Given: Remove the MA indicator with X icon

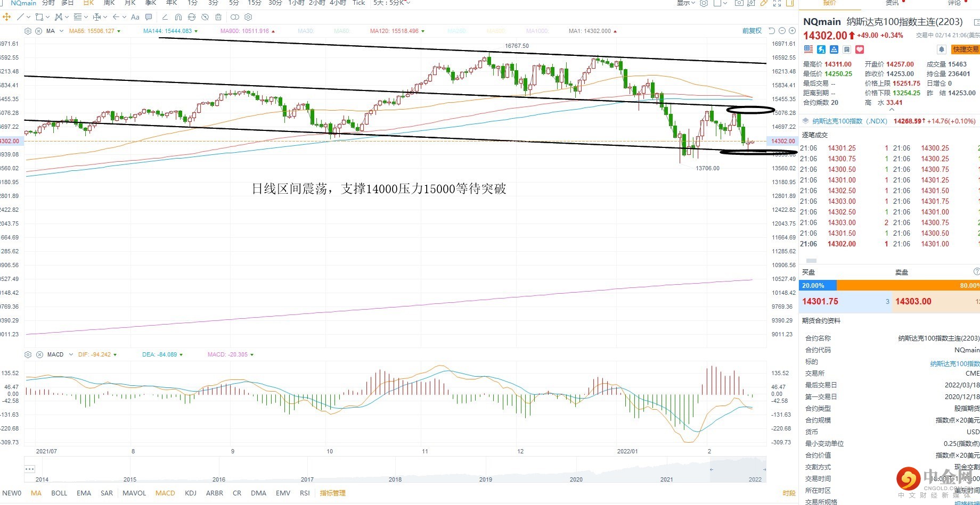Looking at the screenshot, I should coord(39,31).
